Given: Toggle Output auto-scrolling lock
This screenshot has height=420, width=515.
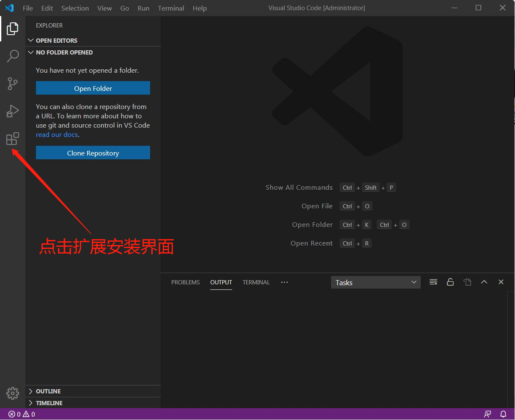Looking at the screenshot, I should [x=450, y=282].
